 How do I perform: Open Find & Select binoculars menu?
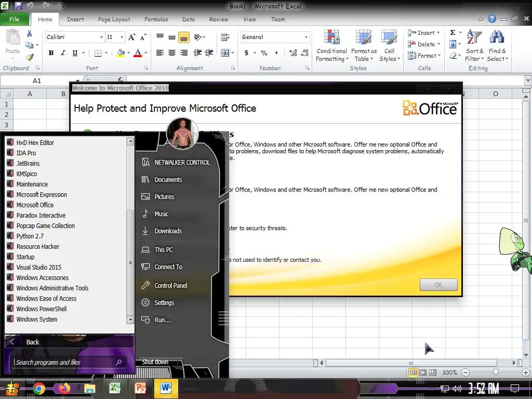point(497,46)
